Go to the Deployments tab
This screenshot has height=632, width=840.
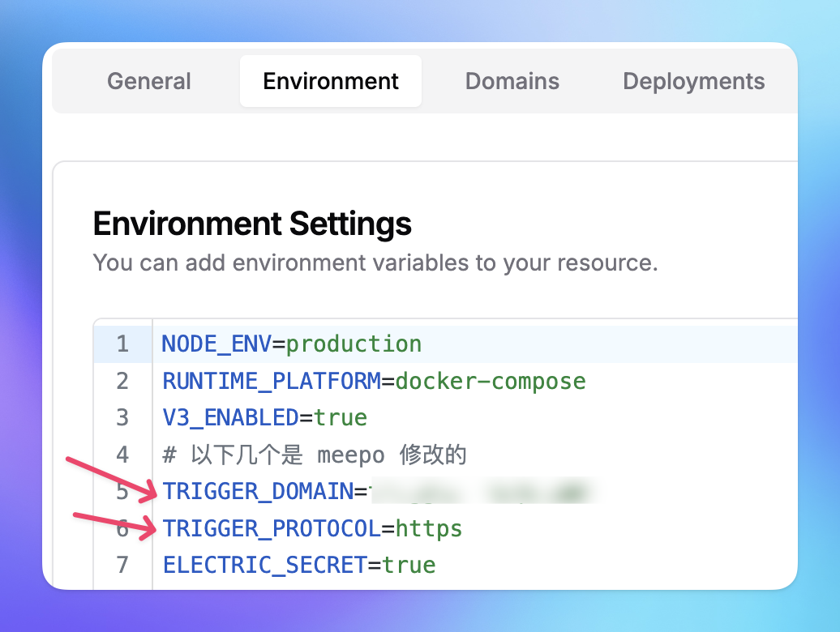click(693, 82)
